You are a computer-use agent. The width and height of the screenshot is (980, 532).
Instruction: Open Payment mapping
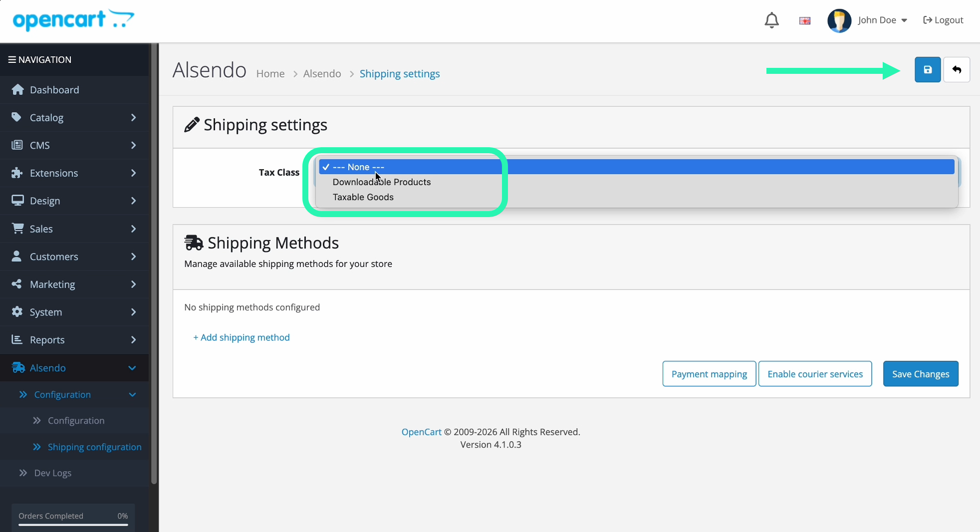pos(709,374)
